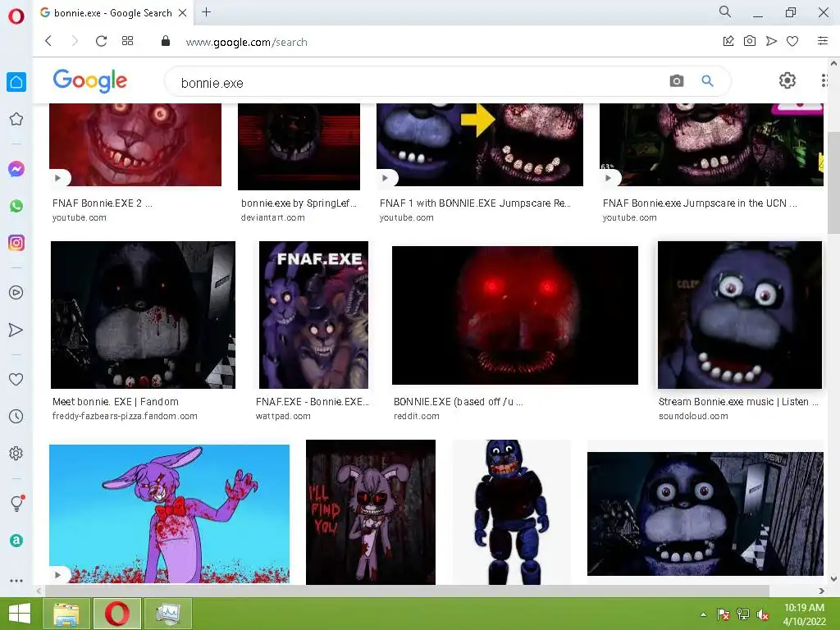Click the blue Google search button
Viewport: 840px width, 630px height.
click(707, 81)
